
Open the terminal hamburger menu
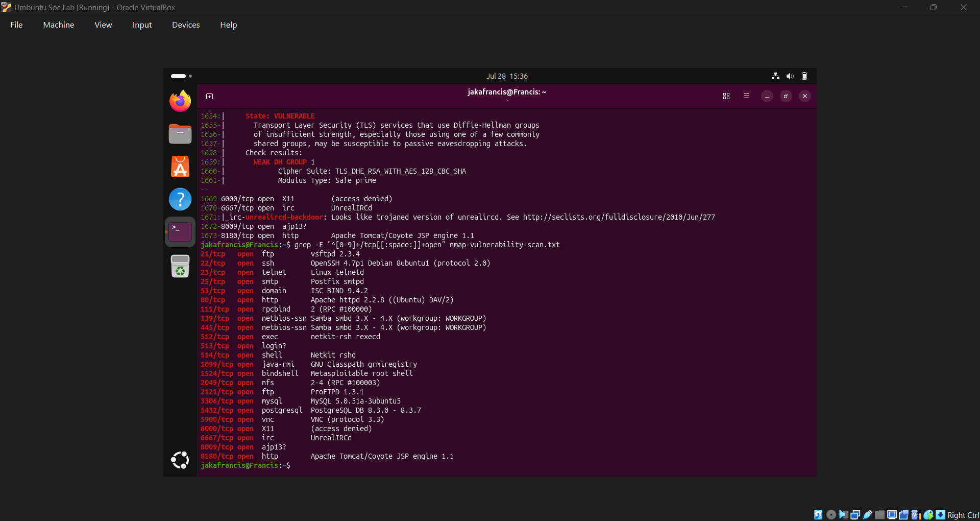tap(747, 96)
